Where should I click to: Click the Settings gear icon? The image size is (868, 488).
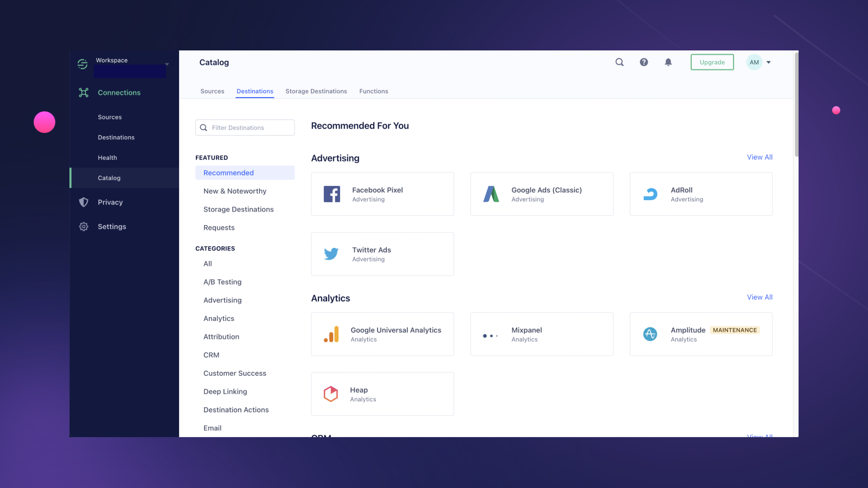pyautogui.click(x=84, y=227)
